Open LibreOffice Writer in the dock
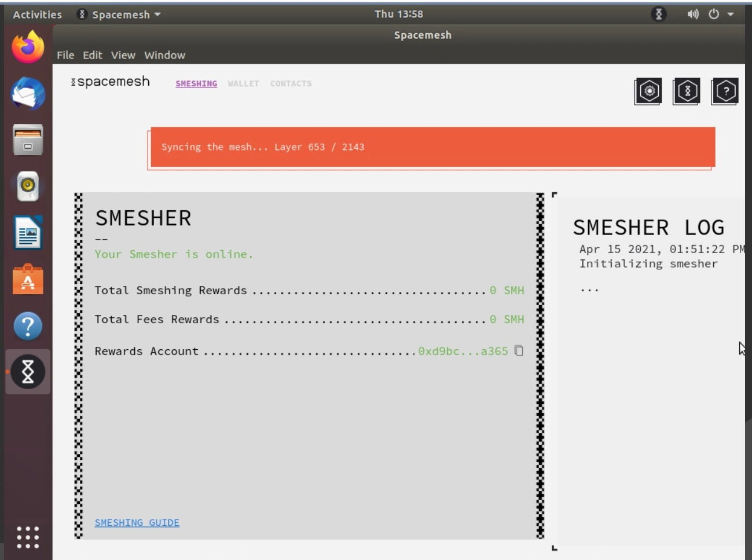The width and height of the screenshot is (752, 560). 28,232
